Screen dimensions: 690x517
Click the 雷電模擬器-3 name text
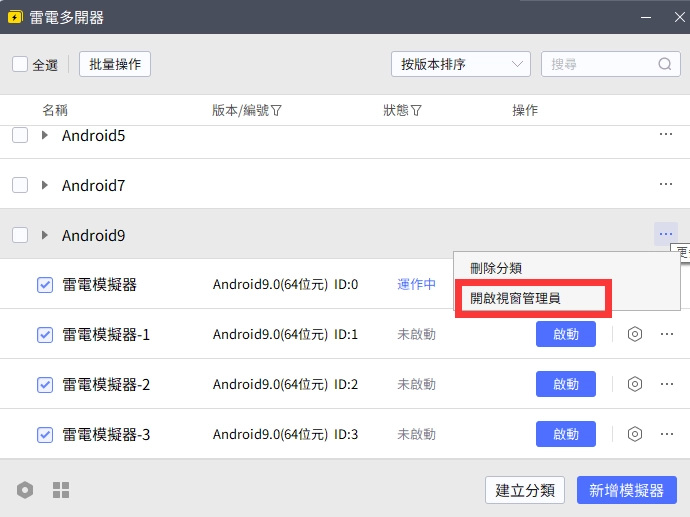(106, 435)
